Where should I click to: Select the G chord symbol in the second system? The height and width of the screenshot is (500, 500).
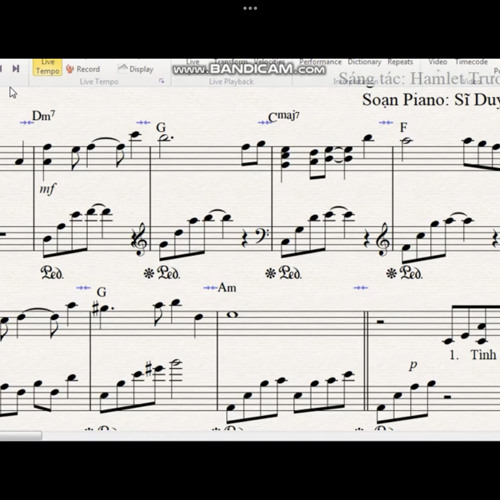click(x=101, y=292)
